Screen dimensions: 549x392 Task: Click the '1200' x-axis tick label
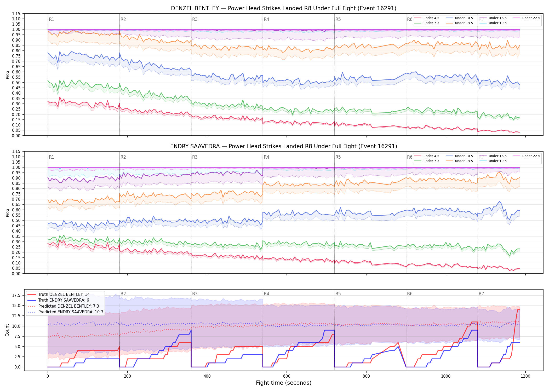click(525, 376)
